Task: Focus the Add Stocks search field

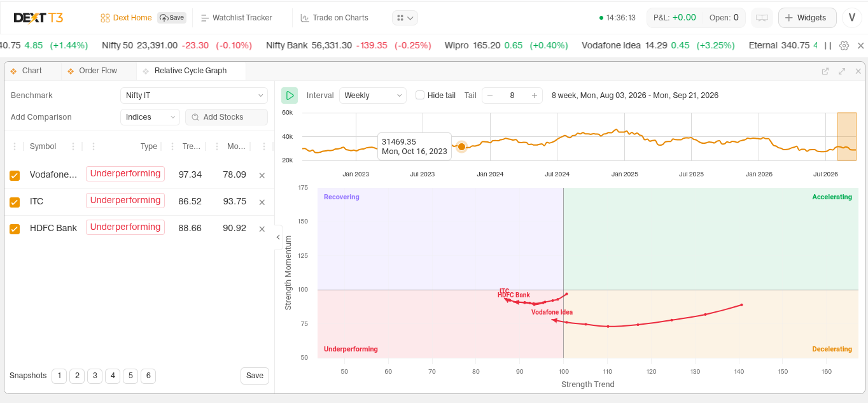Action: click(227, 117)
